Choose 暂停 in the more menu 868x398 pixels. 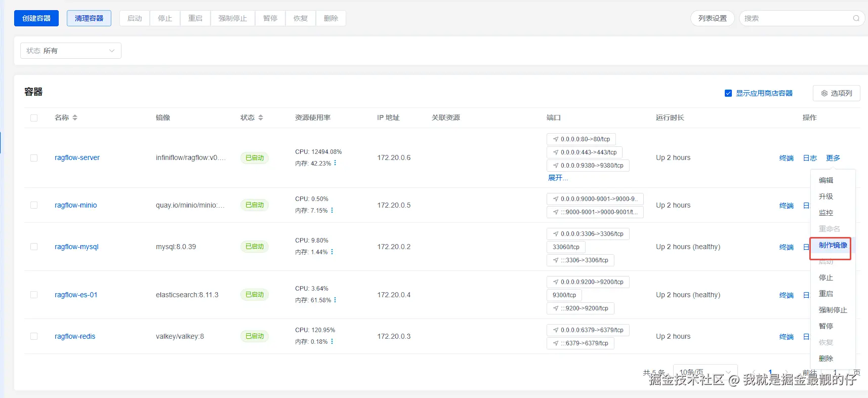[x=826, y=326]
